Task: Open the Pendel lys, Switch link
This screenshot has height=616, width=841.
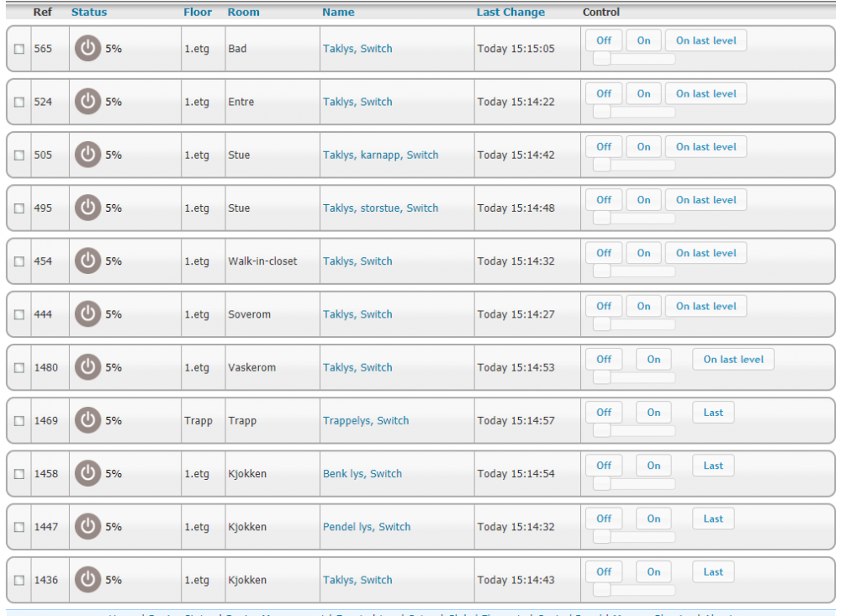Action: [367, 527]
